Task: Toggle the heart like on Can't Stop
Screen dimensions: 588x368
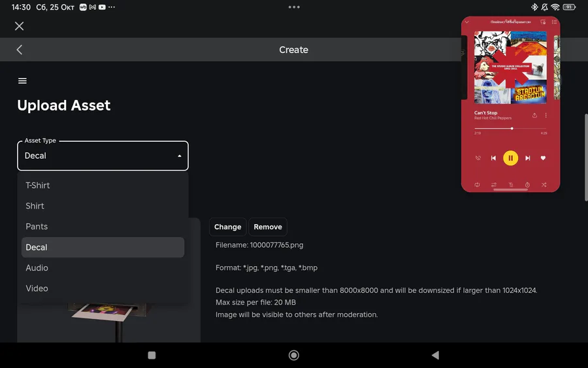Action: 543,158
